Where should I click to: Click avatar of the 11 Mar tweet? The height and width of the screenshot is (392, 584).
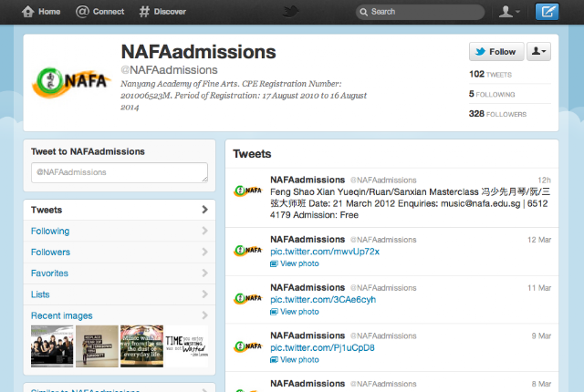pyautogui.click(x=248, y=298)
